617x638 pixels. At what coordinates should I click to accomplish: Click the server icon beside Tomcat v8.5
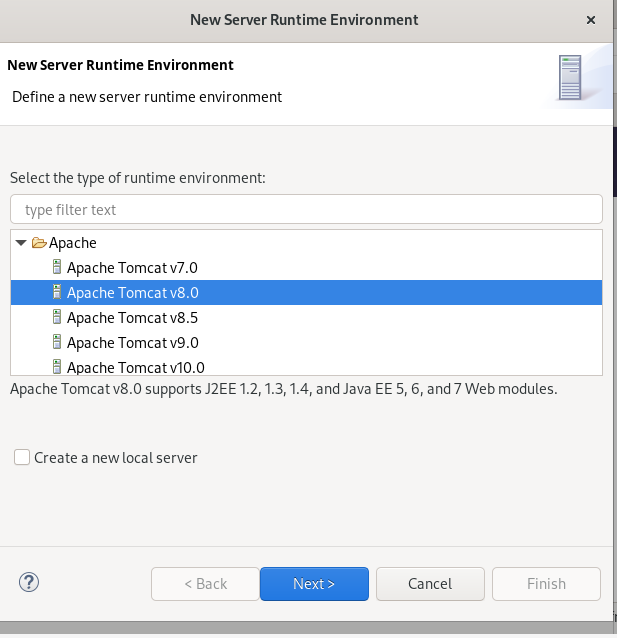point(57,317)
